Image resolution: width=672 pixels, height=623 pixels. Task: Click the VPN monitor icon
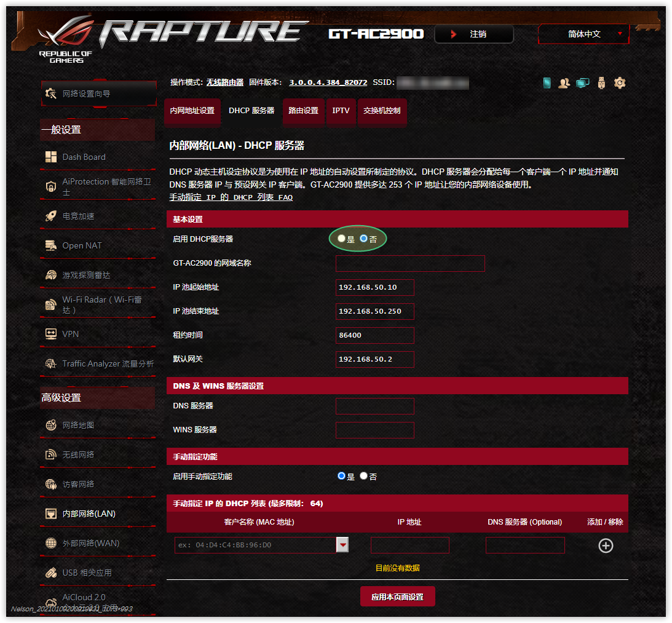coord(51,334)
